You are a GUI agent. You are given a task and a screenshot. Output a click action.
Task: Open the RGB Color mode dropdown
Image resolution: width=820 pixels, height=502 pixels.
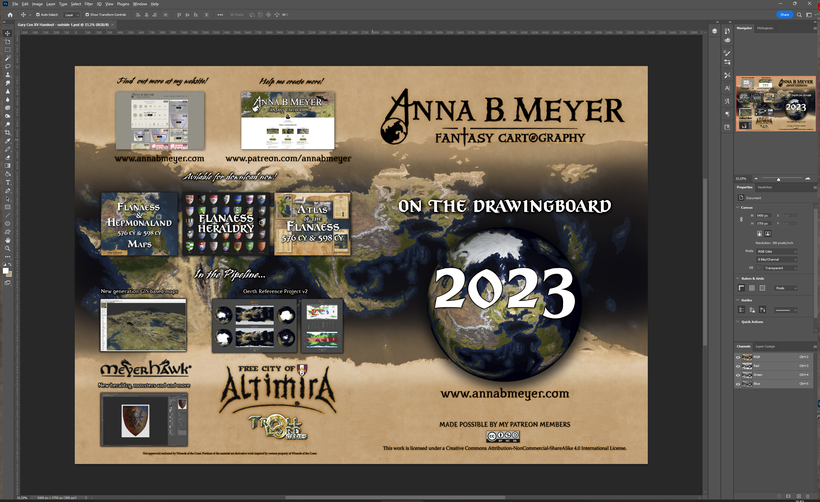(777, 252)
